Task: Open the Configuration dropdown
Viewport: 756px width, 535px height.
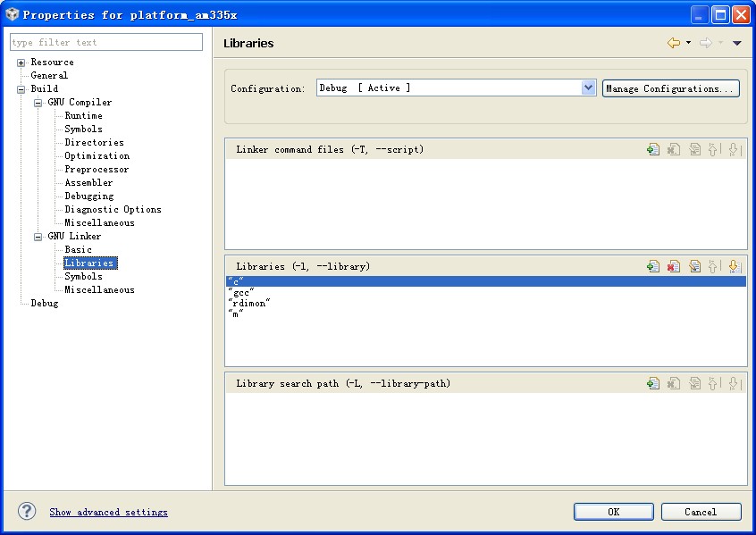Action: coord(588,88)
